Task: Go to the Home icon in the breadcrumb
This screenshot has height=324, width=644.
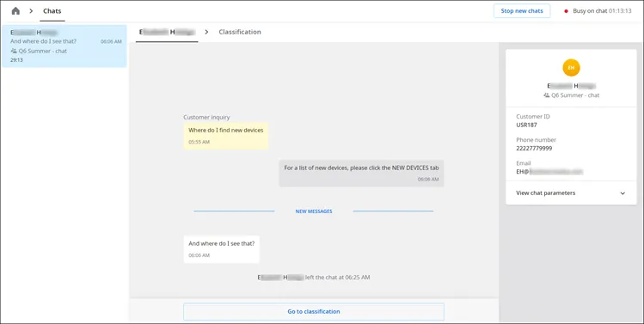Action: click(x=15, y=11)
